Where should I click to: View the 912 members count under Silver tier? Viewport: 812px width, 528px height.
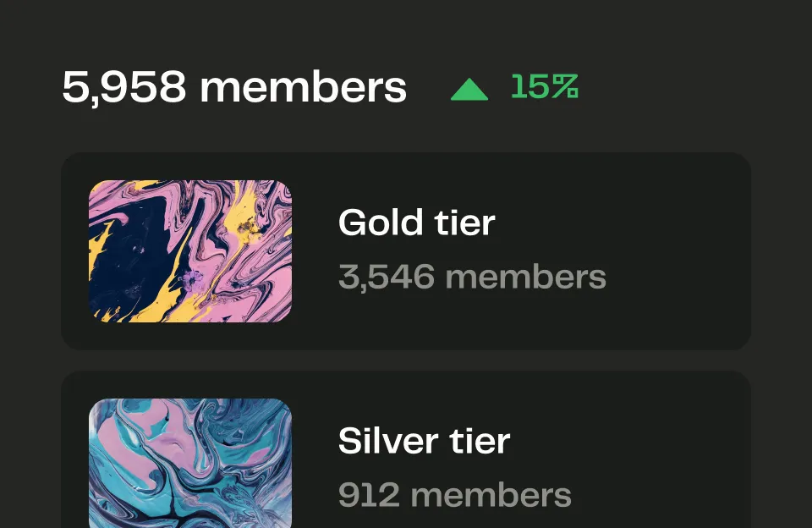pyautogui.click(x=455, y=495)
